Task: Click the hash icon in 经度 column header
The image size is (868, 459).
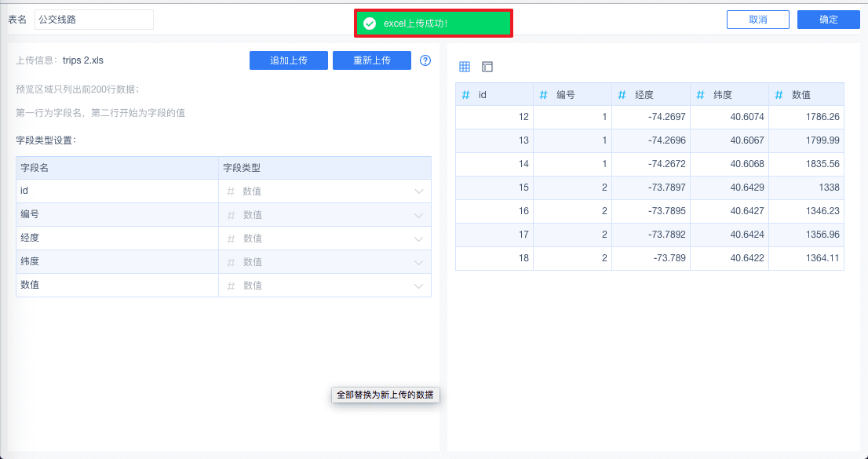Action: pos(622,95)
